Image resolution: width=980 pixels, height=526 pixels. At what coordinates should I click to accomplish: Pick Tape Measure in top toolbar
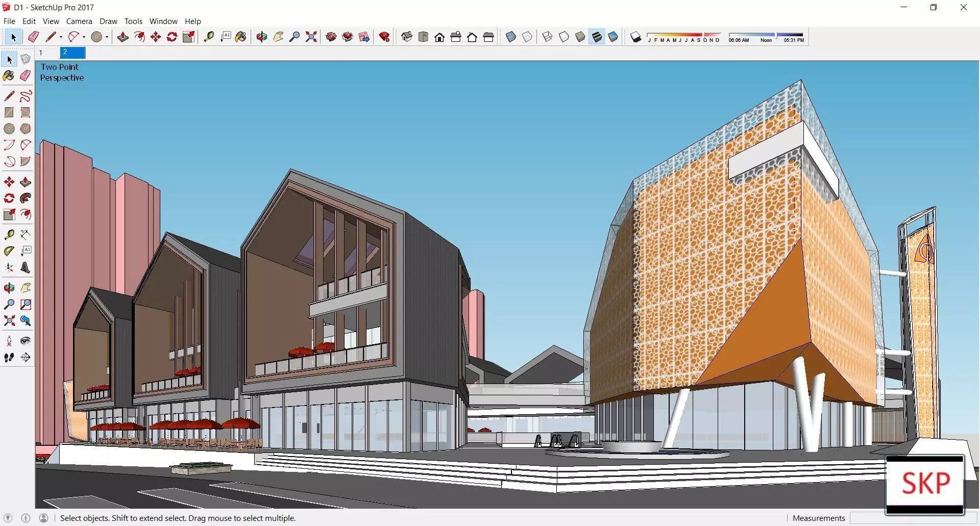coord(209,37)
